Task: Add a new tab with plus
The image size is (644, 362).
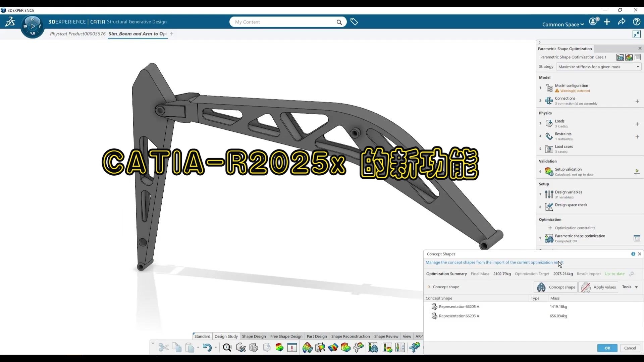Action: [x=172, y=34]
